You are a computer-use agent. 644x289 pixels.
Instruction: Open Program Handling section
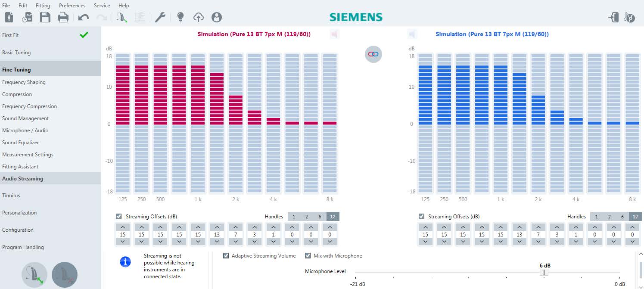pyautogui.click(x=50, y=247)
